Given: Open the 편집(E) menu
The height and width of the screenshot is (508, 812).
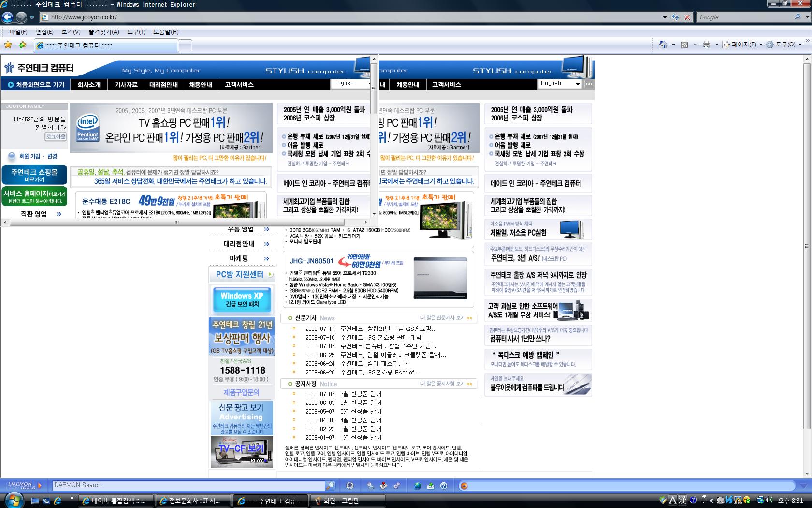Looking at the screenshot, I should coord(44,32).
